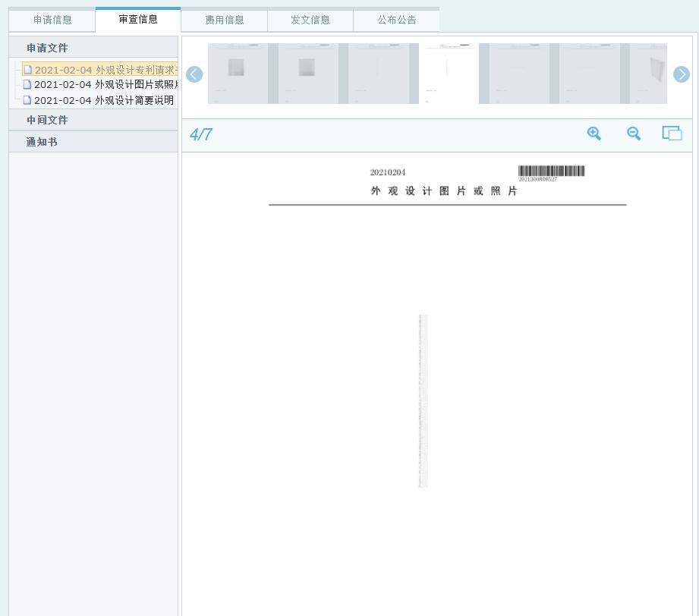699x616 pixels.
Task: Open 2021-02-04 外观设计图片或照片 document
Action: 105,85
